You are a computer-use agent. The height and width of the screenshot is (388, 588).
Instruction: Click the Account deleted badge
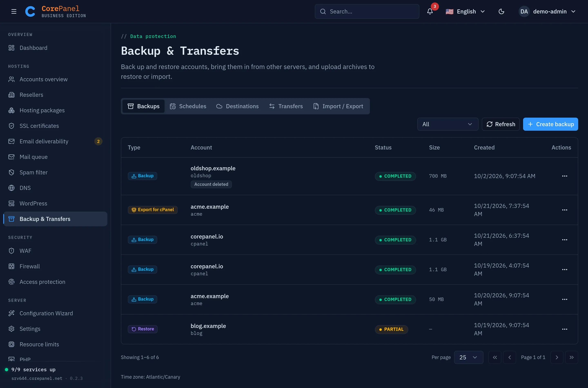tap(211, 184)
